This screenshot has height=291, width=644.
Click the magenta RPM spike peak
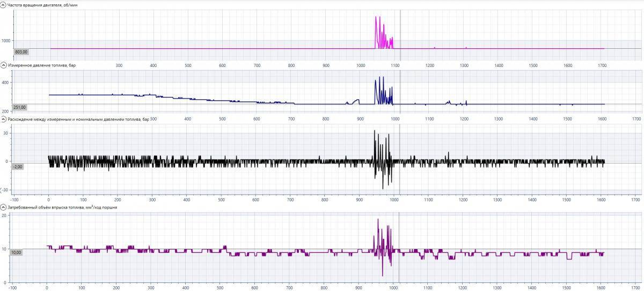[376, 17]
